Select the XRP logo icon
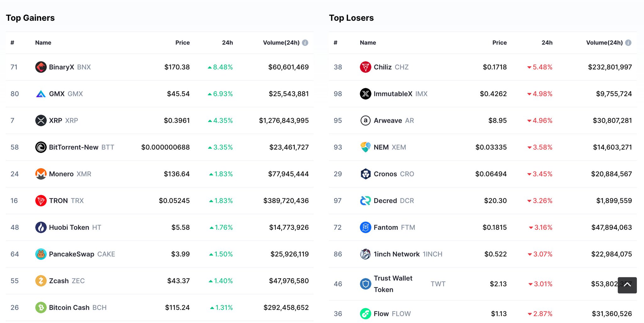 click(41, 120)
